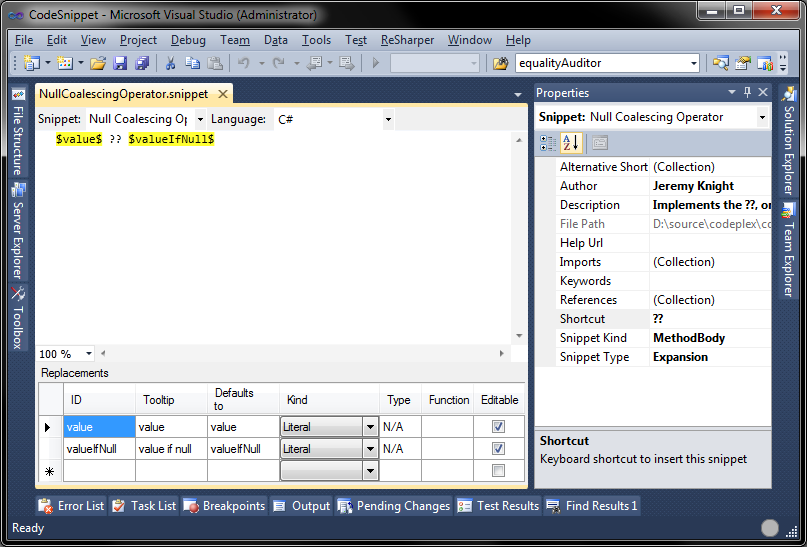Open the Tools menu
Viewport: 807px width, 547px height.
(x=316, y=40)
